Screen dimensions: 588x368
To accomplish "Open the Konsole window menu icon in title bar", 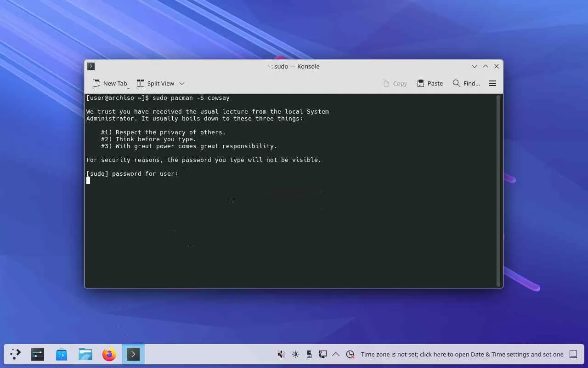I will coord(91,66).
